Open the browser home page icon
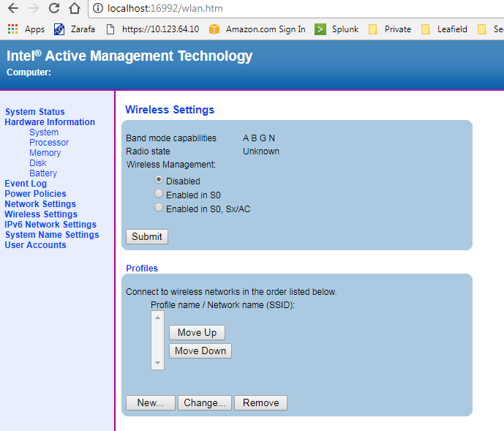The height and width of the screenshot is (431, 504). (75, 8)
